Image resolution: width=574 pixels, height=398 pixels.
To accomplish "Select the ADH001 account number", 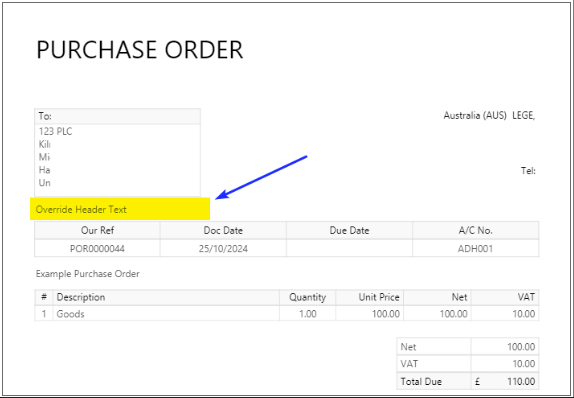I will 476,249.
